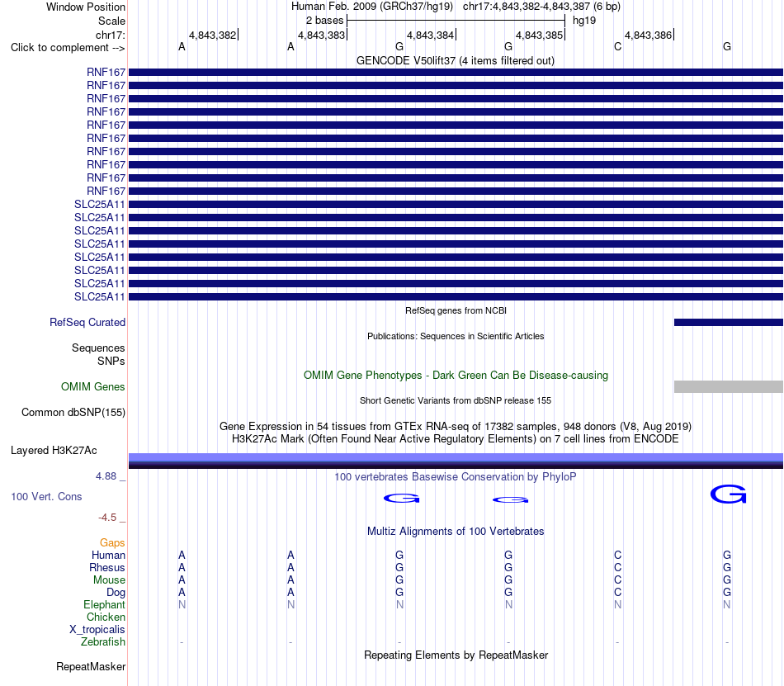Click the 'Chicken' alignment row label
This screenshot has width=784, height=686.
pyautogui.click(x=106, y=617)
